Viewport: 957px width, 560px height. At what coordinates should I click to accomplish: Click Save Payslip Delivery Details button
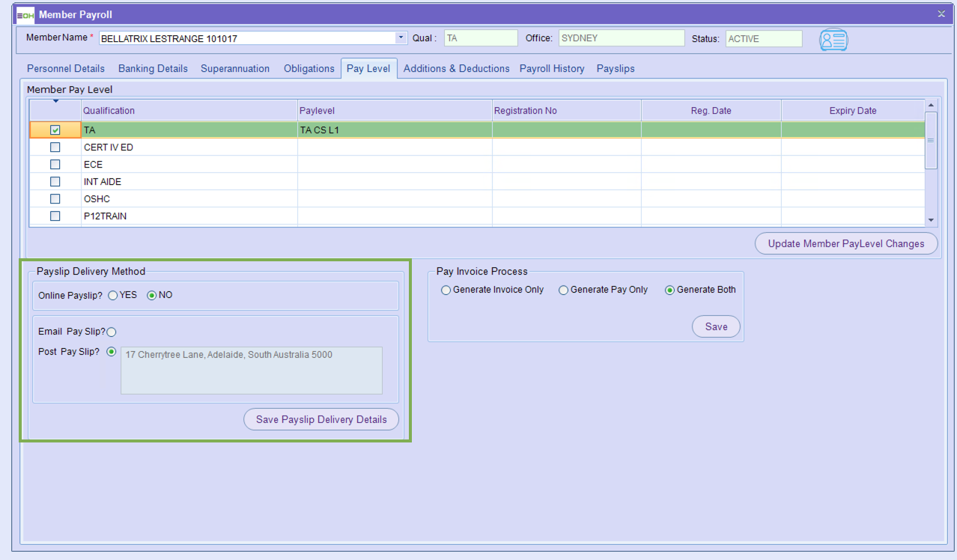point(321,419)
